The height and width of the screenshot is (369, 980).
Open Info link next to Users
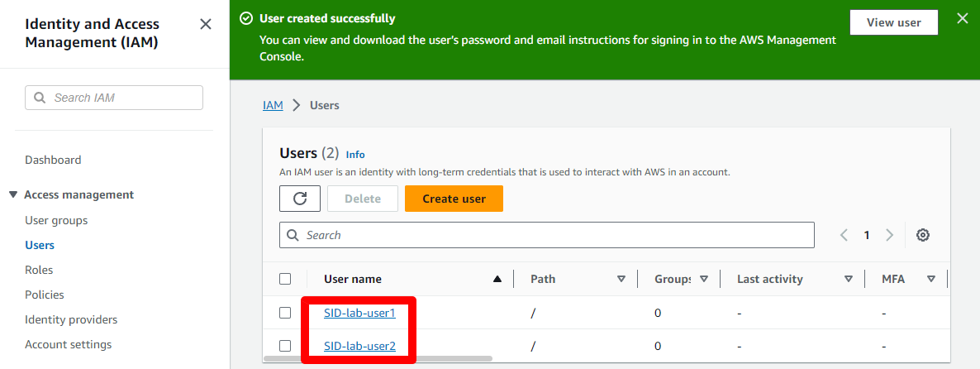[355, 155]
